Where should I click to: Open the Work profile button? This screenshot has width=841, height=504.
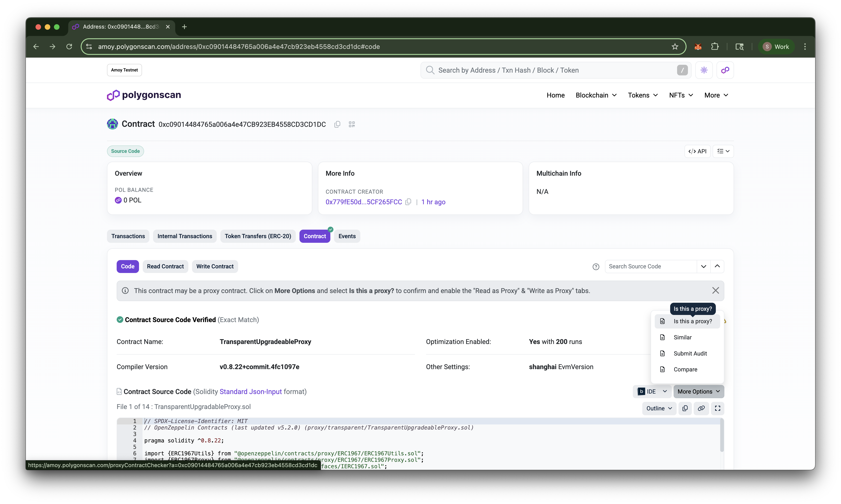pyautogui.click(x=776, y=47)
